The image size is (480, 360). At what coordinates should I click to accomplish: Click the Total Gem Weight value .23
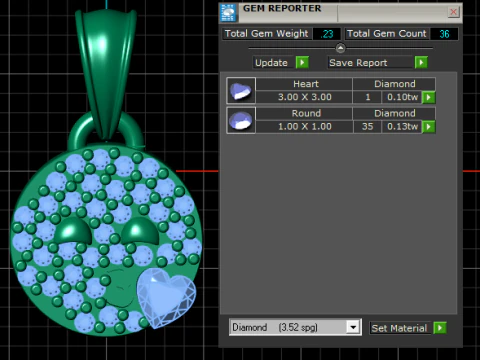tap(327, 34)
